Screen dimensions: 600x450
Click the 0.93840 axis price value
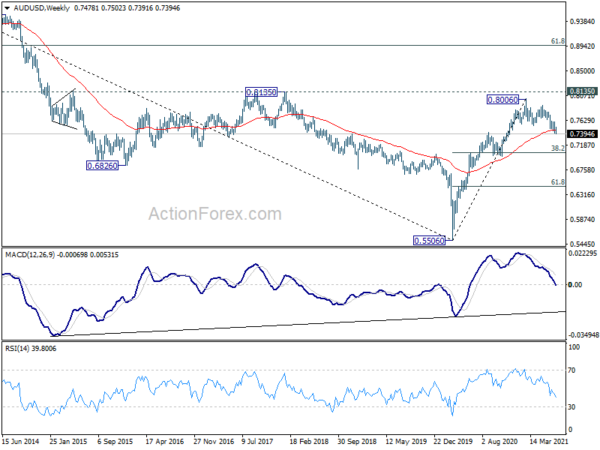click(583, 22)
